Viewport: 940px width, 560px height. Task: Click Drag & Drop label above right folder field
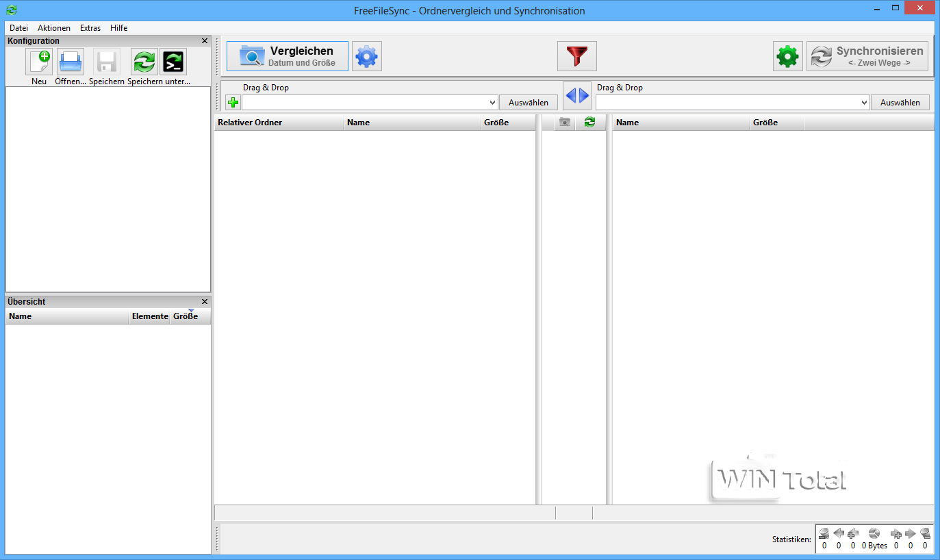[620, 88]
